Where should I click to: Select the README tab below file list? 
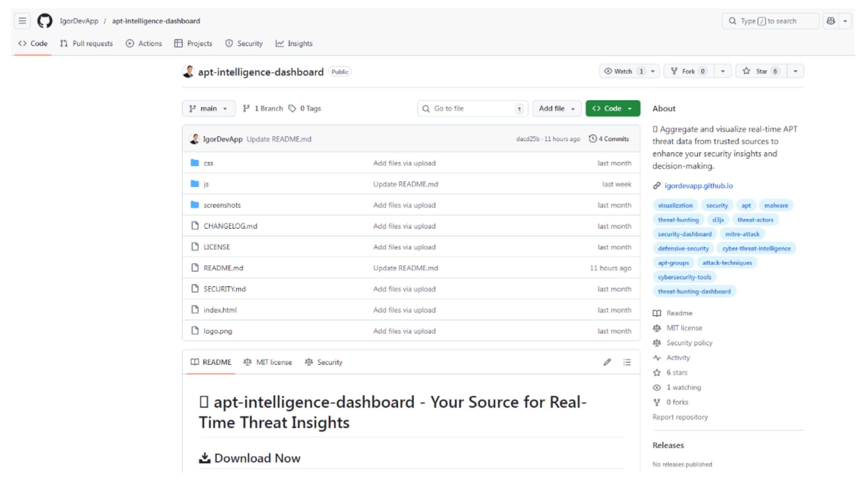point(211,362)
